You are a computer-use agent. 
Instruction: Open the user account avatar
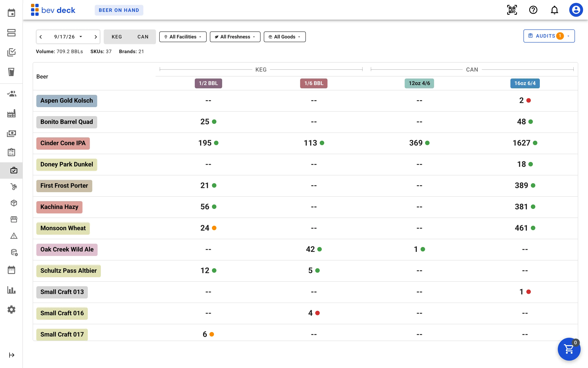click(x=576, y=10)
